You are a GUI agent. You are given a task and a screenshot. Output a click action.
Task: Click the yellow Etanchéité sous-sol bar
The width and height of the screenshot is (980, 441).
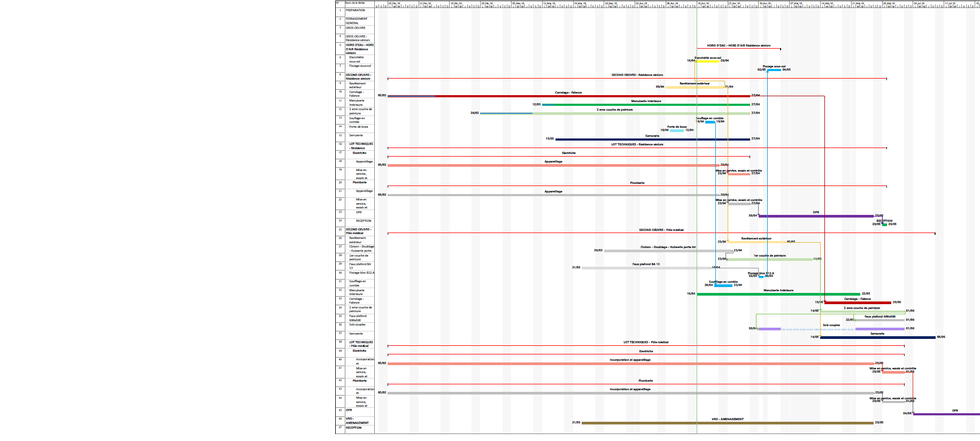click(708, 61)
